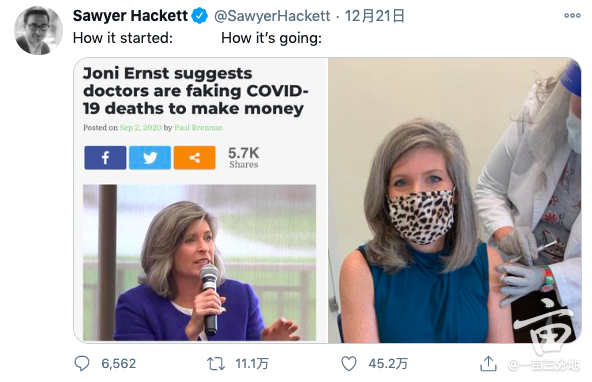Open the tweet's three-dot more menu
This screenshot has height=382, width=592.
click(x=572, y=15)
